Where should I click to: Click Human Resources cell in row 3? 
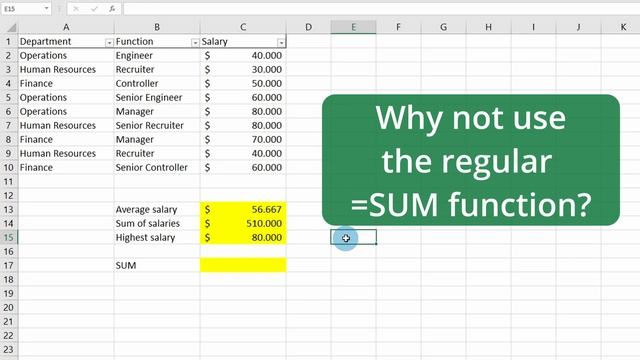pos(66,69)
